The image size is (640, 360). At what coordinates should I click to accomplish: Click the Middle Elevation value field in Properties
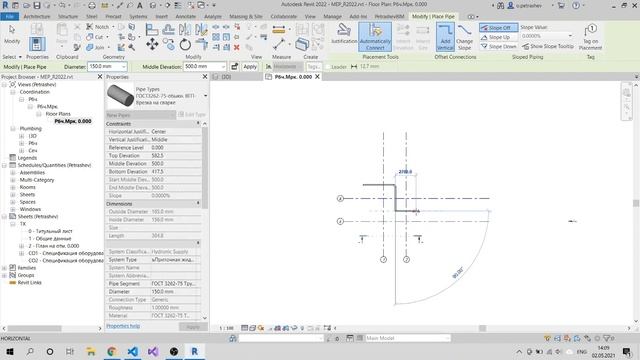pyautogui.click(x=176, y=163)
